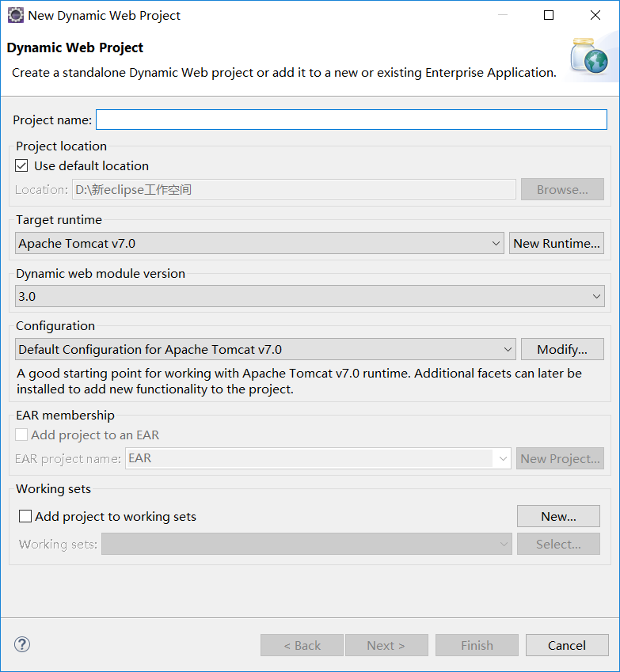Close the New Dynamic Web Project dialog

[595, 15]
